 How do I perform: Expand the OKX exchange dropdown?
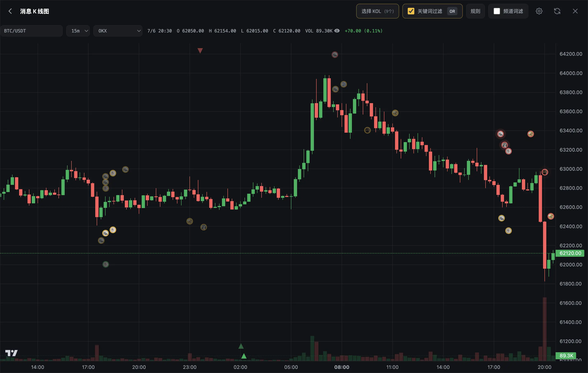[118, 31]
